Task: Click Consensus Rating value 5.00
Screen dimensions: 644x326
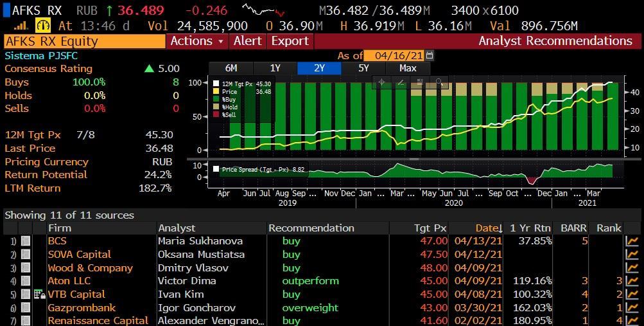Action: 169,69
